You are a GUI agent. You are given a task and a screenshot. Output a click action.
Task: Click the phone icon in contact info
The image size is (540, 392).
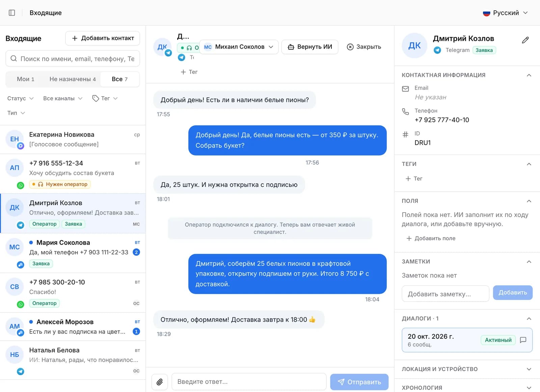405,111
